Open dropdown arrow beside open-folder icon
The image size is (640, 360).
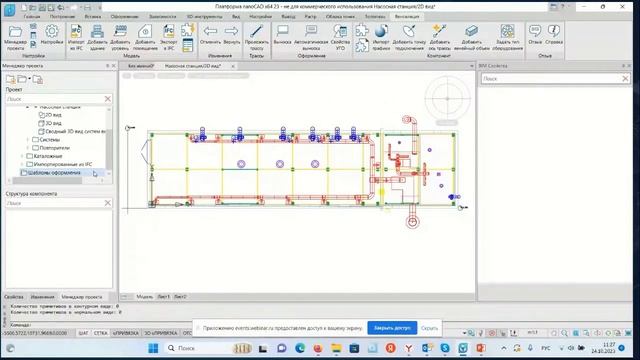[29, 79]
